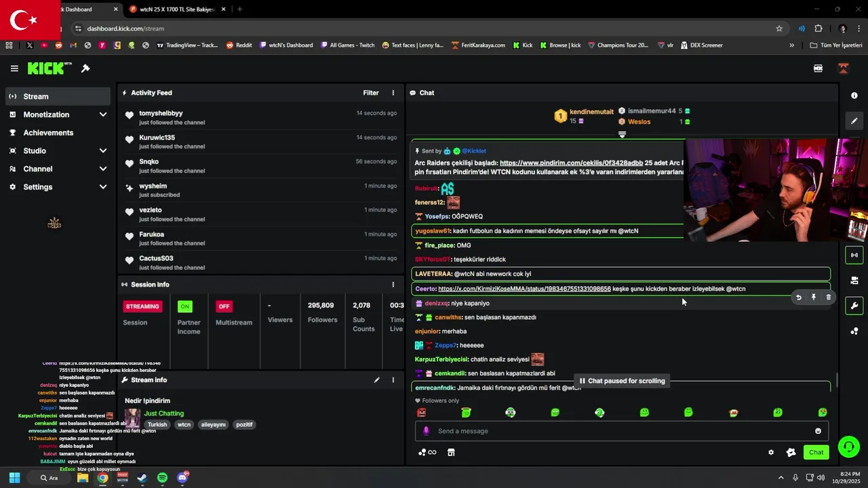868x488 pixels.
Task: Expand the Studio sidebar section
Action: tap(103, 150)
